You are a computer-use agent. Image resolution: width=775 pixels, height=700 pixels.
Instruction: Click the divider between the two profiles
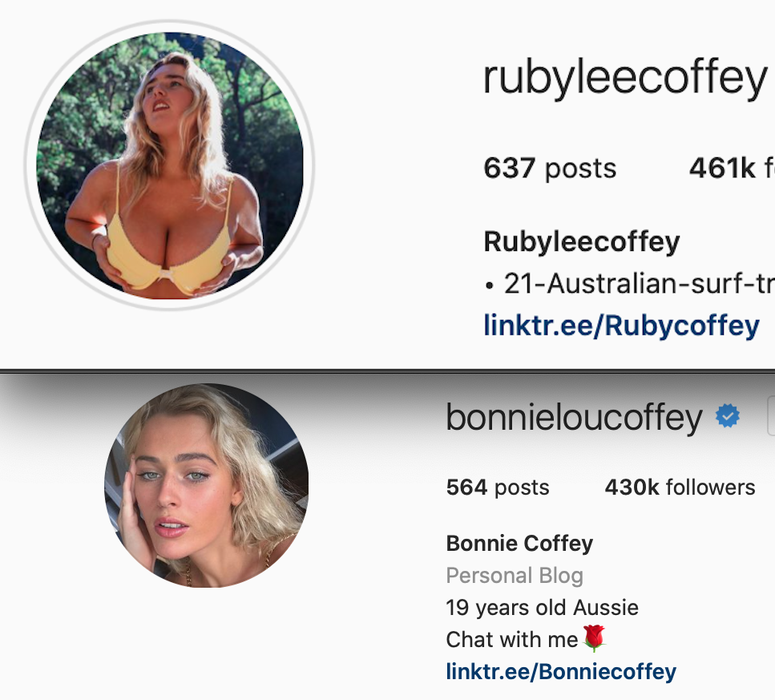388,370
